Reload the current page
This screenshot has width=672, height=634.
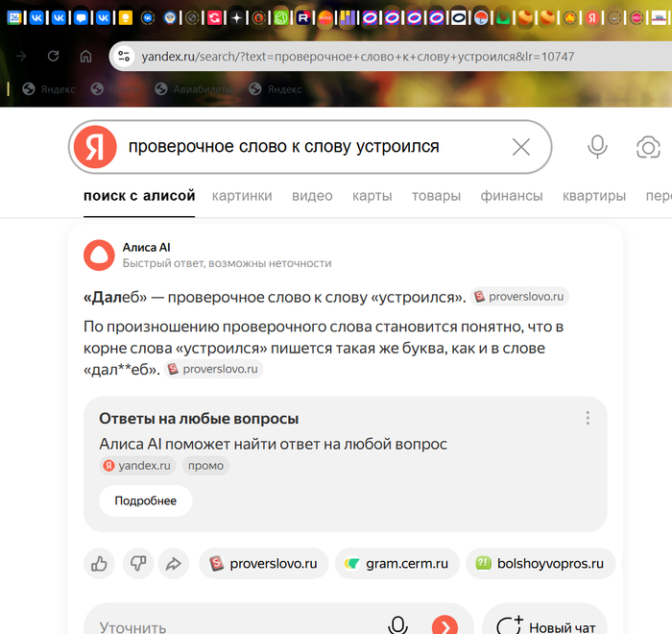tap(53, 56)
